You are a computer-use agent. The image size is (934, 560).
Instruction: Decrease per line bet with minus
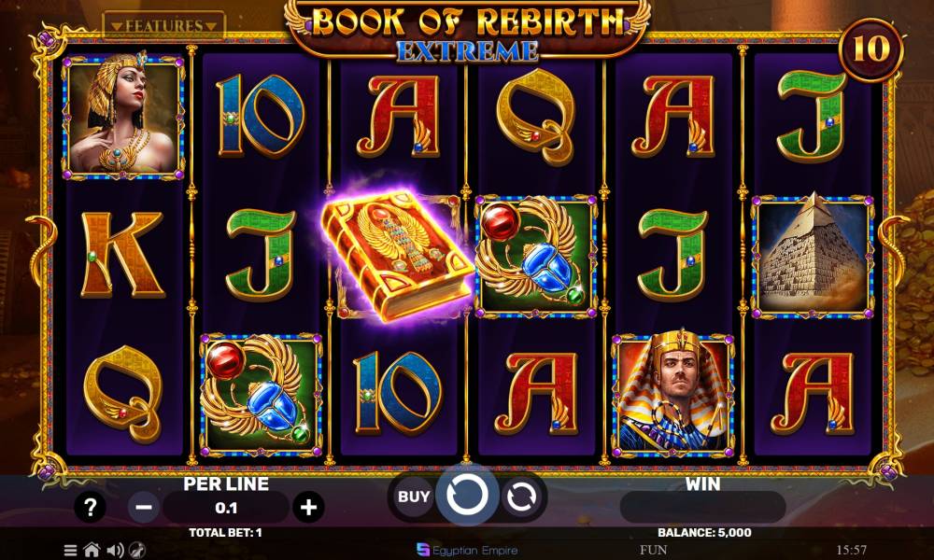pyautogui.click(x=144, y=507)
